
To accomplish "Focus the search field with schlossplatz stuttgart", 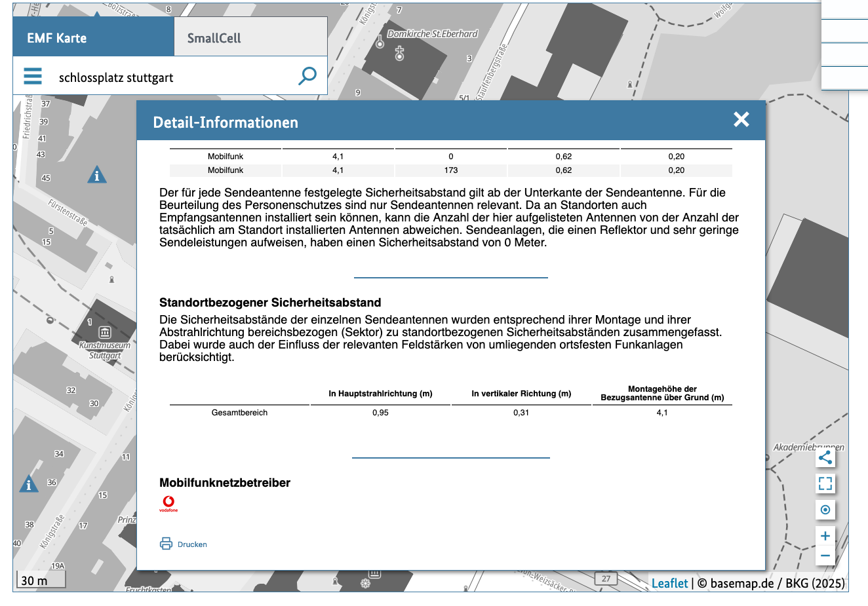I will click(170, 77).
